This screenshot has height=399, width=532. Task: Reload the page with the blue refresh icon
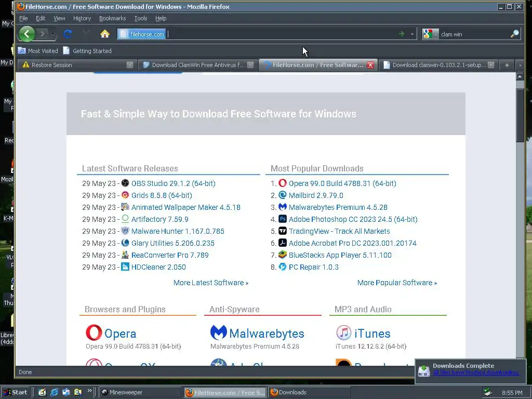pyautogui.click(x=68, y=34)
